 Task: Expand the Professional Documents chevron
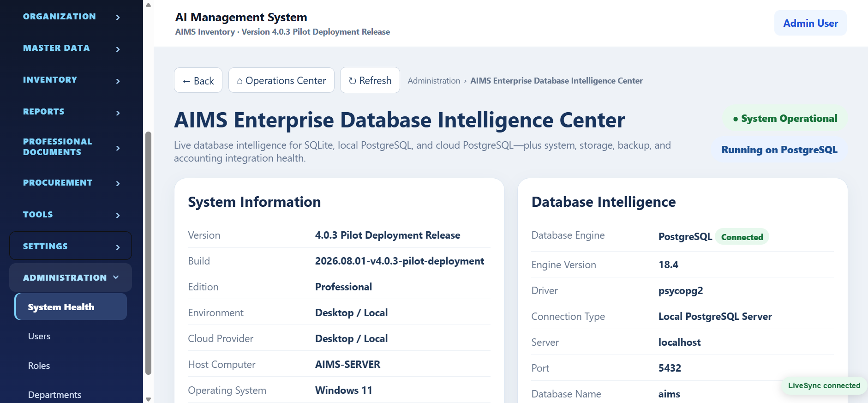click(118, 148)
